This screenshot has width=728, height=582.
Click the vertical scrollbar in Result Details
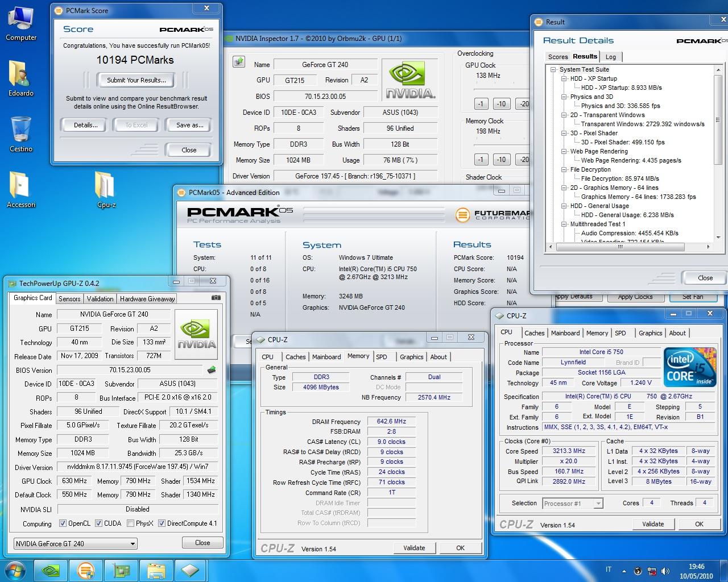click(718, 153)
